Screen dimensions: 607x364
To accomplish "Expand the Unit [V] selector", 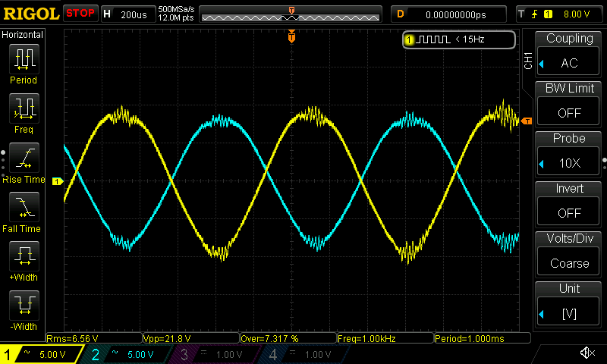I will pyautogui.click(x=569, y=302).
